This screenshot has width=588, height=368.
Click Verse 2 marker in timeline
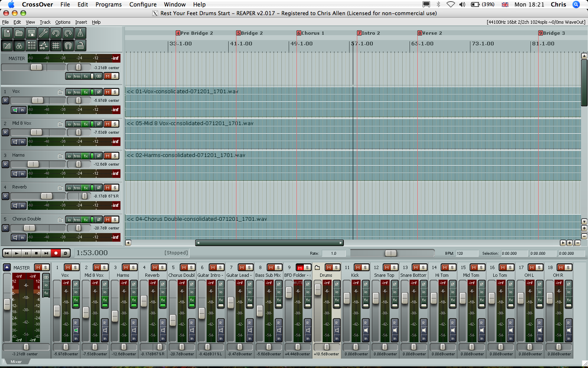coord(430,33)
